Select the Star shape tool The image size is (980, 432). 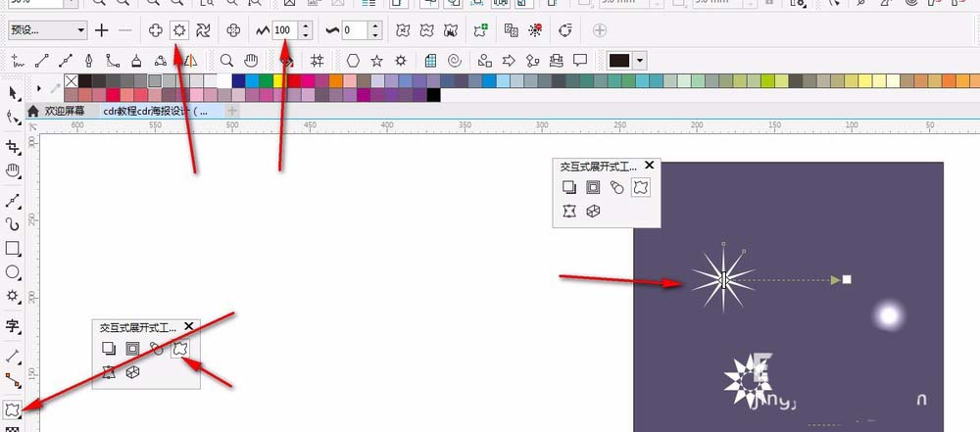click(x=377, y=61)
